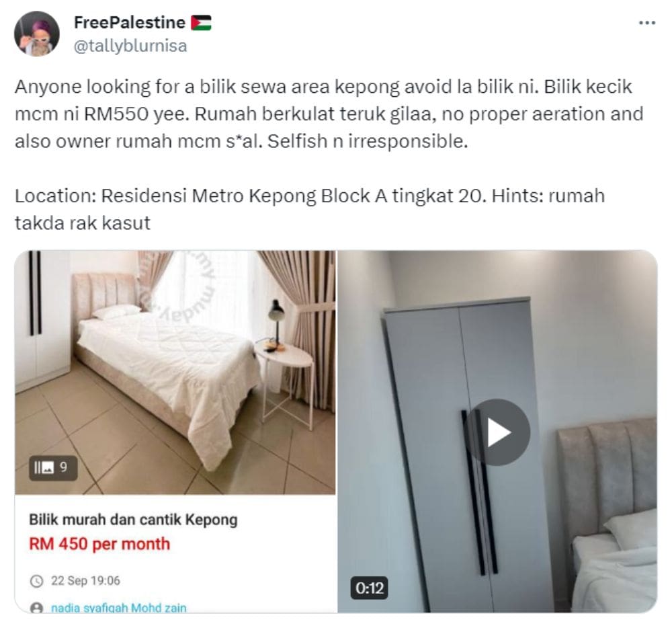672x632 pixels.
Task: Click the 0:12 video duration badge
Action: (370, 588)
